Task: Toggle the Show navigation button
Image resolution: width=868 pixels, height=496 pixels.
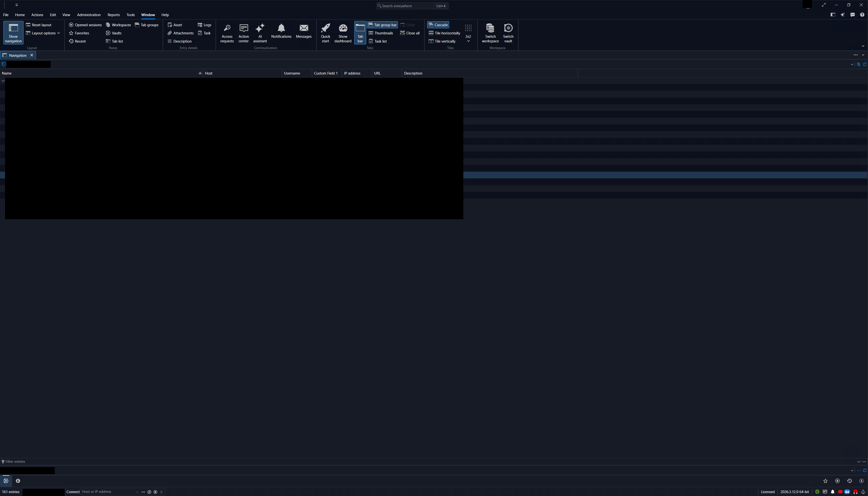Action: [x=13, y=33]
